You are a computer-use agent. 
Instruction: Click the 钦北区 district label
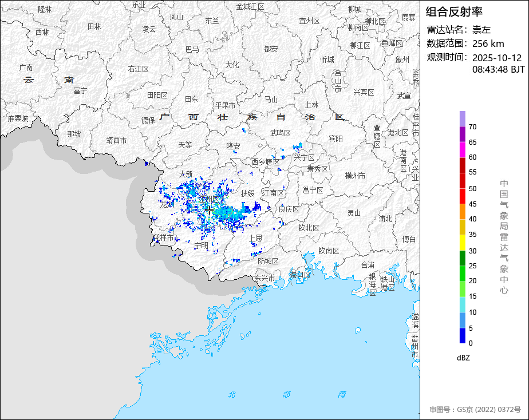coord(309,228)
